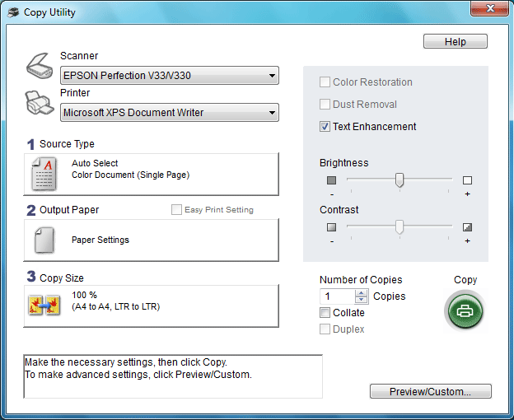Open Source Type Auto Select settings

151,175
